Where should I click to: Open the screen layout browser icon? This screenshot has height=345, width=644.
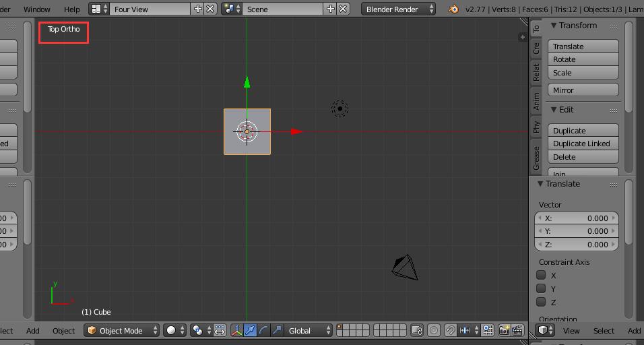click(x=100, y=9)
